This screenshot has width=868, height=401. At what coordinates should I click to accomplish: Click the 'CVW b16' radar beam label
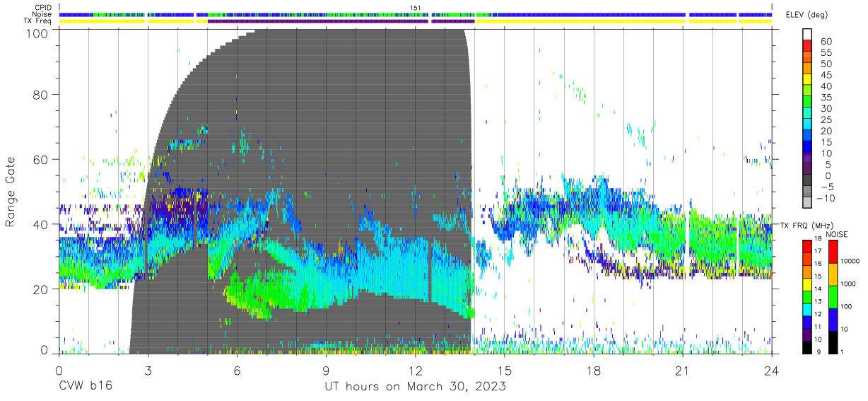click(x=85, y=386)
